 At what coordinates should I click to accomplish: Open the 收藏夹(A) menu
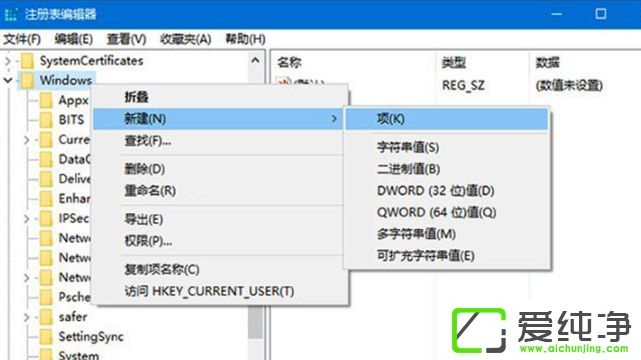coord(186,39)
